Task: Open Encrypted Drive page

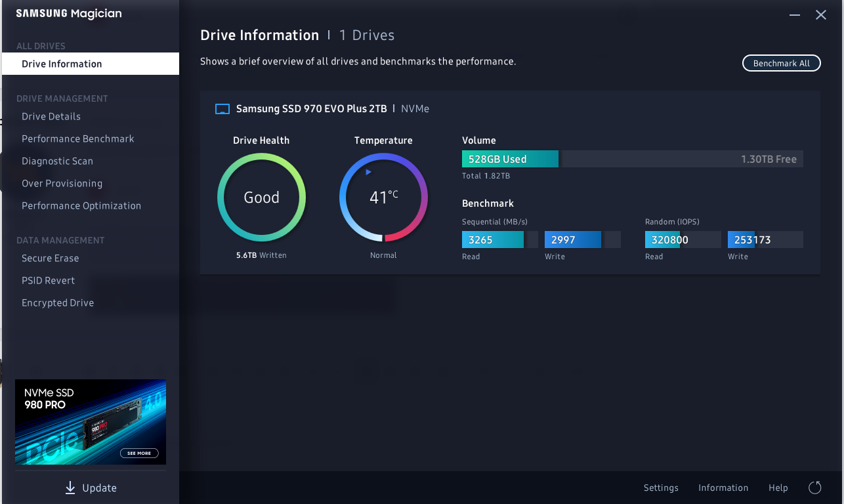Action: coord(58,303)
